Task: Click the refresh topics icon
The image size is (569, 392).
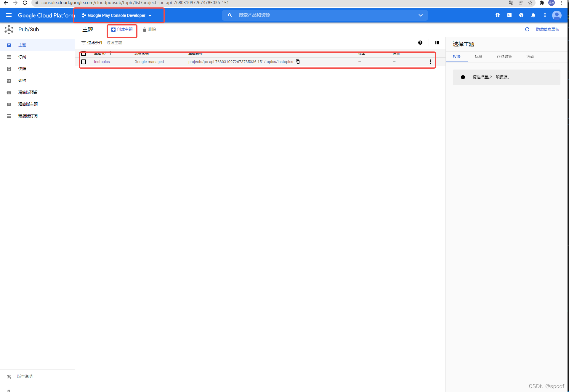Action: click(x=527, y=29)
